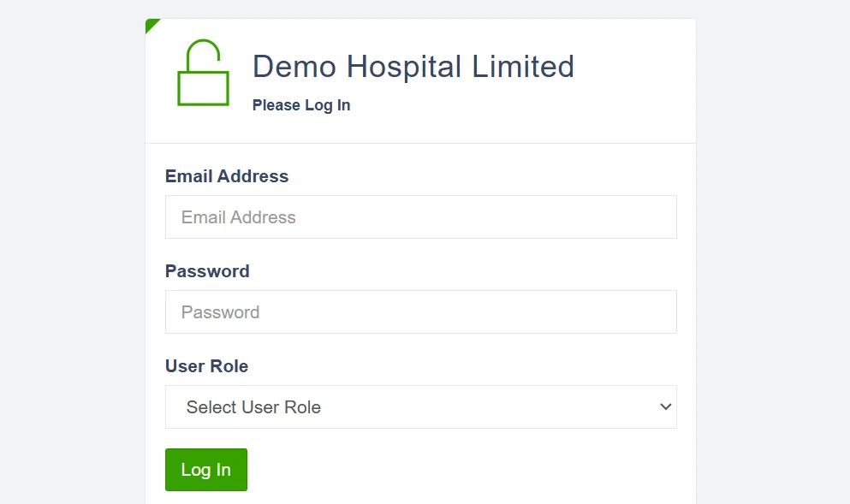Image resolution: width=850 pixels, height=504 pixels.
Task: Click the right end of the Password box
Action: 659,312
